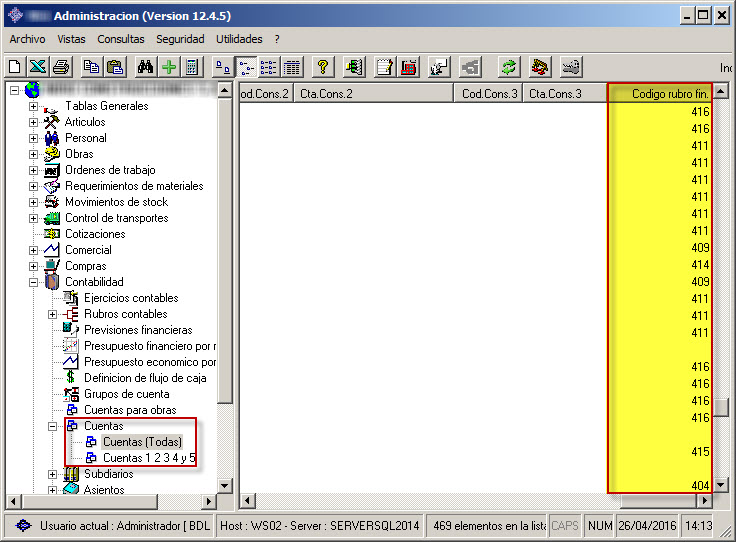Click the grid's vertical scrollbar down arrow
Viewport: 736px width, 542px height.
720,482
